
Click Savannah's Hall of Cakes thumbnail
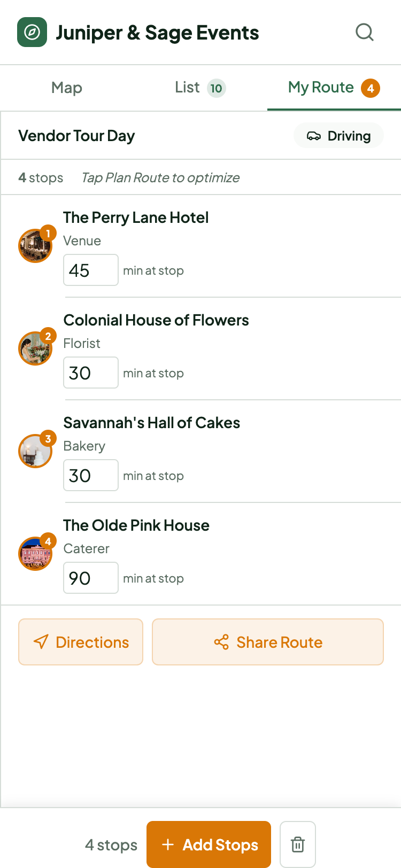pyautogui.click(x=35, y=451)
